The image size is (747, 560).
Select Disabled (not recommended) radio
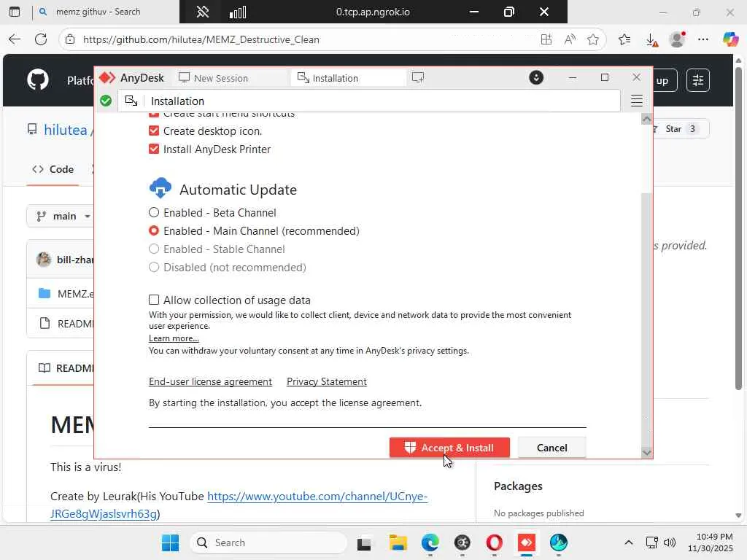[x=154, y=267]
